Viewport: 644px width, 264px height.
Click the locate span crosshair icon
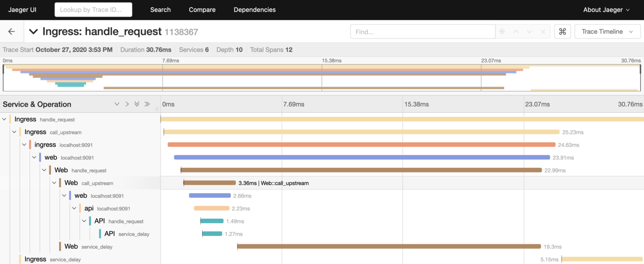[502, 31]
